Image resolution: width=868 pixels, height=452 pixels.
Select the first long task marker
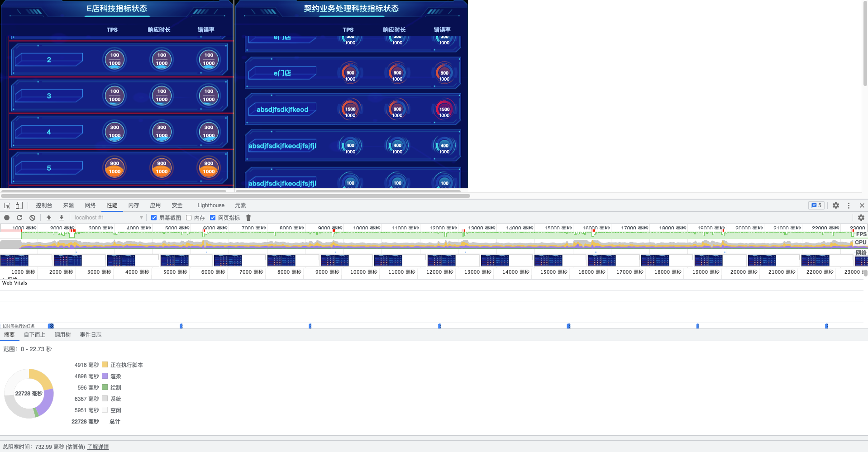pyautogui.click(x=51, y=326)
